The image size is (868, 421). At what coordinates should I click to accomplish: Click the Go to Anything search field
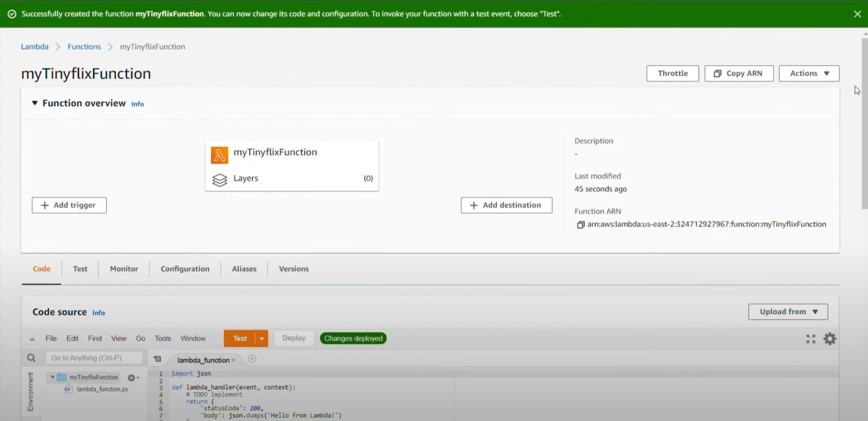(x=94, y=358)
